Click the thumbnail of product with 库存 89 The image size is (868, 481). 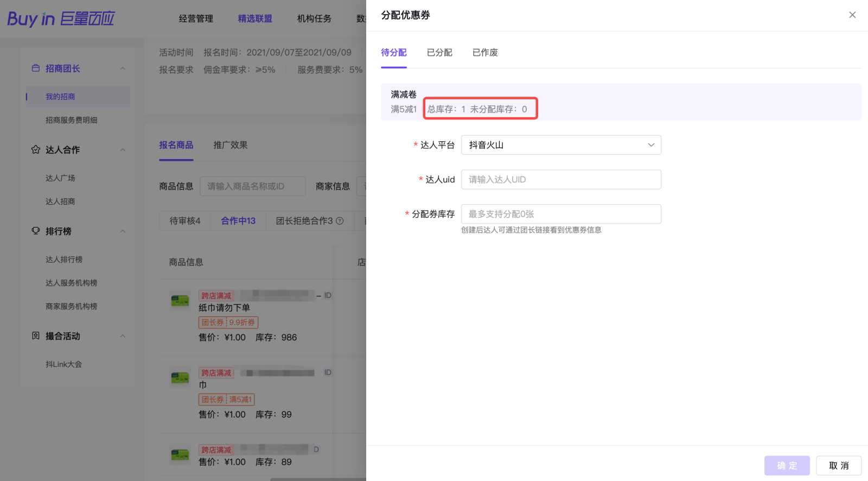coord(180,454)
